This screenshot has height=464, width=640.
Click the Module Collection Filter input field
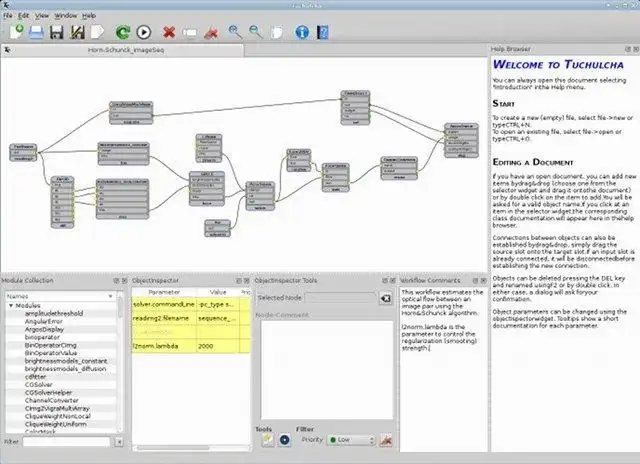pos(67,442)
